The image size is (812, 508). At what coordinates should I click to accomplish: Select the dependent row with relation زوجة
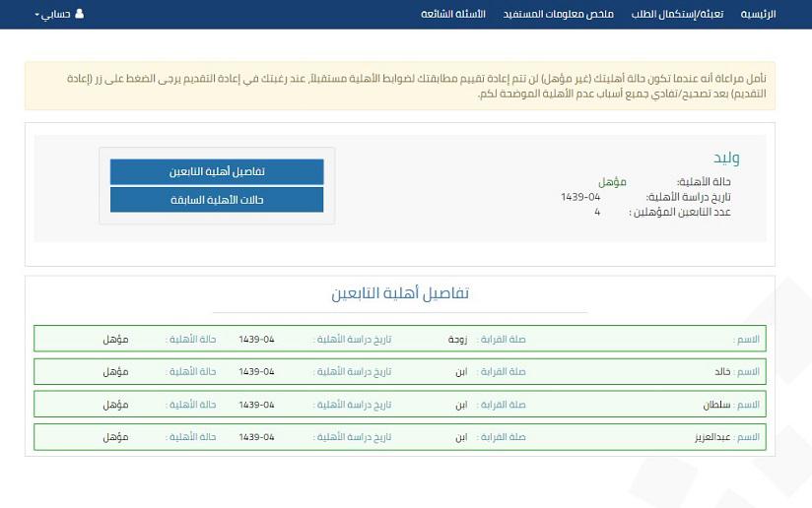coord(399,339)
